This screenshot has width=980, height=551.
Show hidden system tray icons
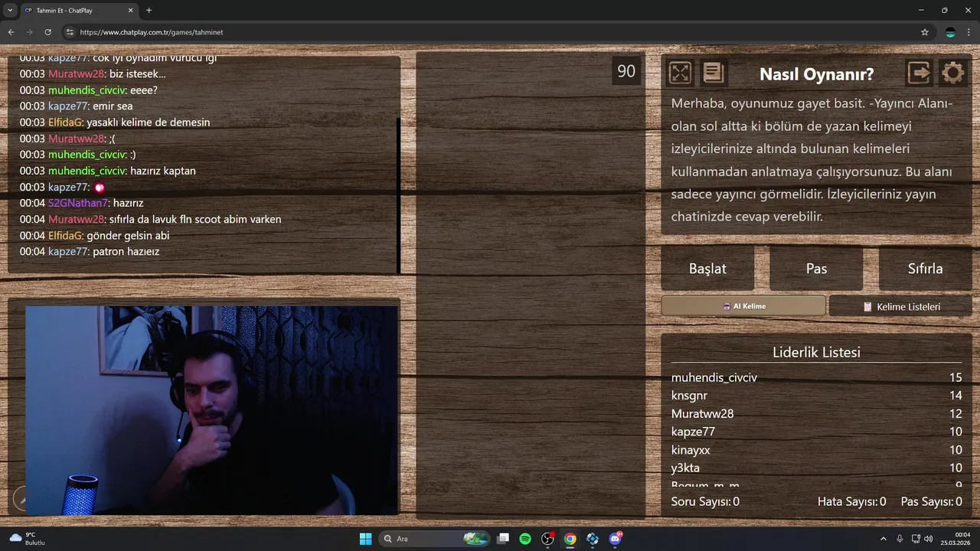883,539
